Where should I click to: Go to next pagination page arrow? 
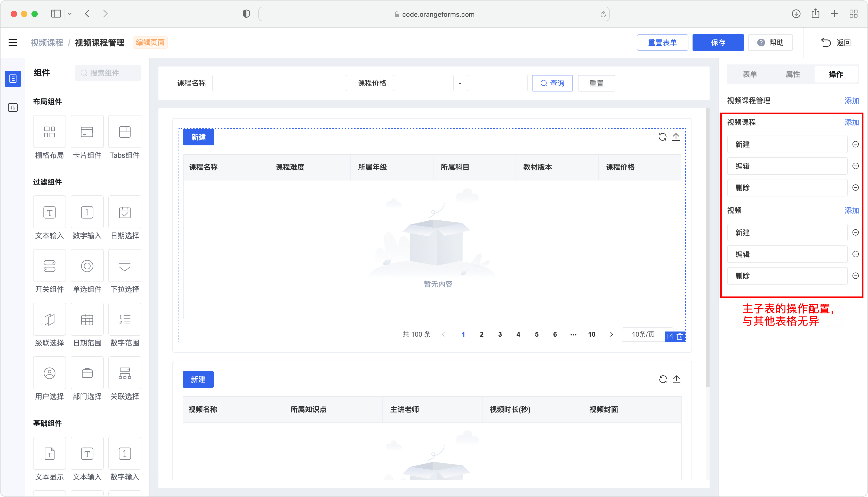pyautogui.click(x=612, y=335)
